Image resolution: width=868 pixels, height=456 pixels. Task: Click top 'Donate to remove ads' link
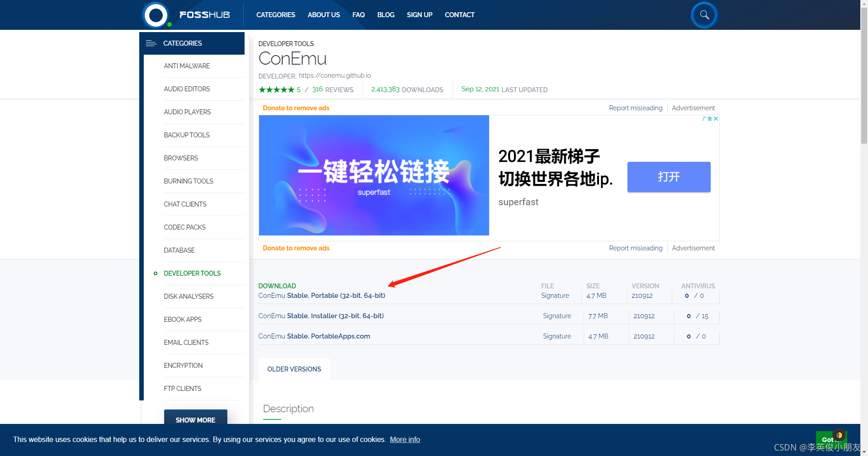[x=296, y=108]
